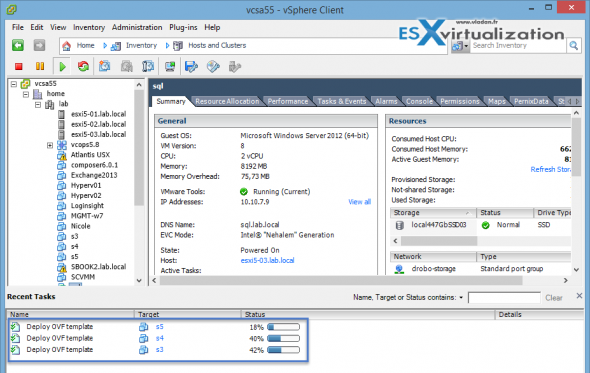Click the orange Suspend pause icon

click(x=40, y=67)
